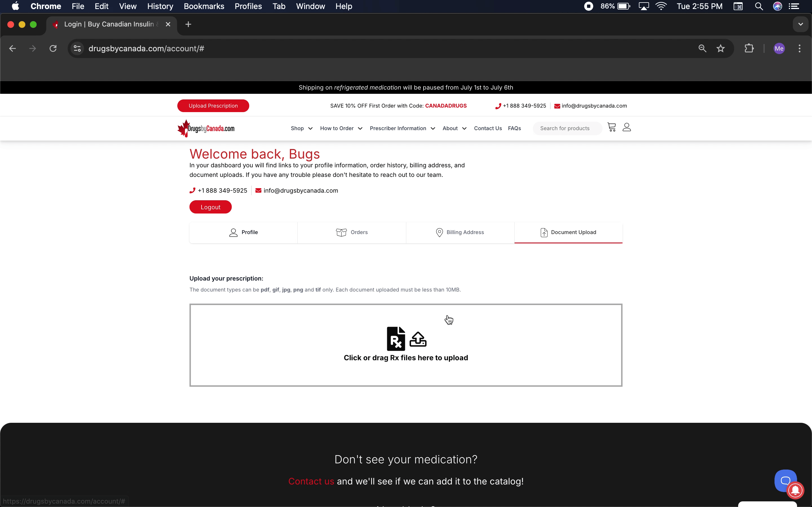This screenshot has height=507, width=812.
Task: Bookmark page with the star icon
Action: (720, 49)
